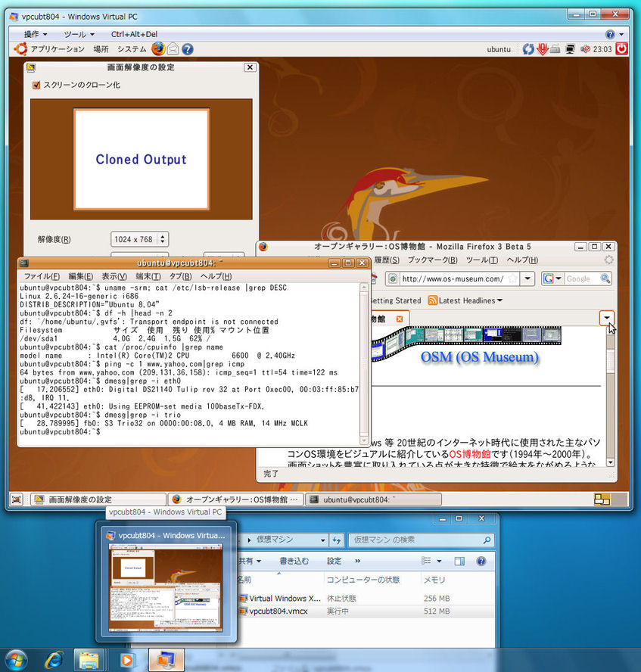Open the 場所 menu in Ubuntu panel

(101, 49)
